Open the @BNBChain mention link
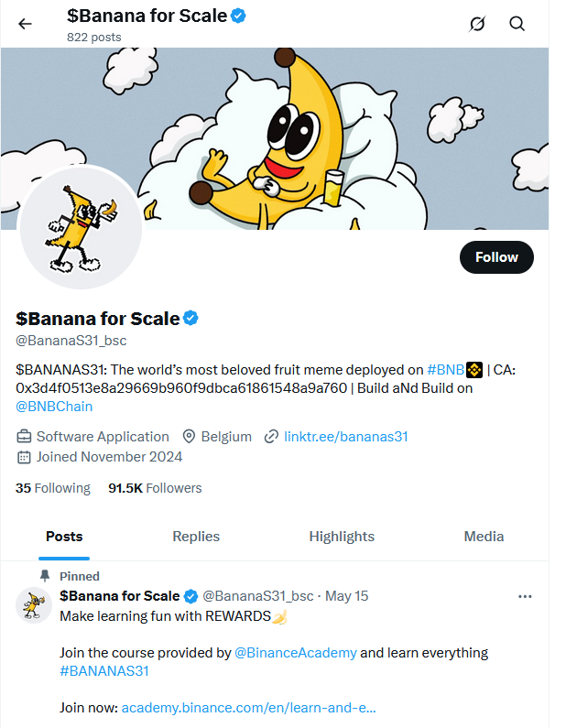Viewport: 566px width, 728px height. coord(54,407)
